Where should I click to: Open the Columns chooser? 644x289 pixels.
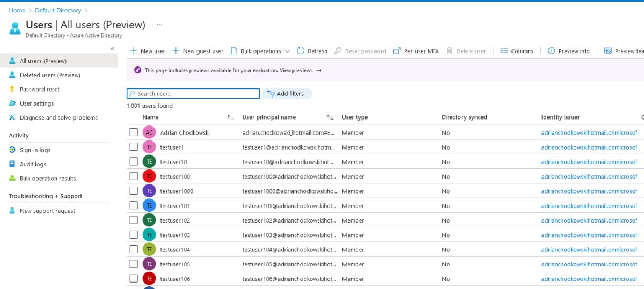(x=516, y=51)
